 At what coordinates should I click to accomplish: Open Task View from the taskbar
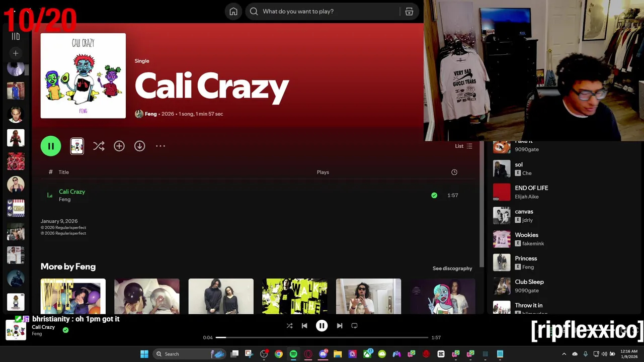[x=234, y=354]
